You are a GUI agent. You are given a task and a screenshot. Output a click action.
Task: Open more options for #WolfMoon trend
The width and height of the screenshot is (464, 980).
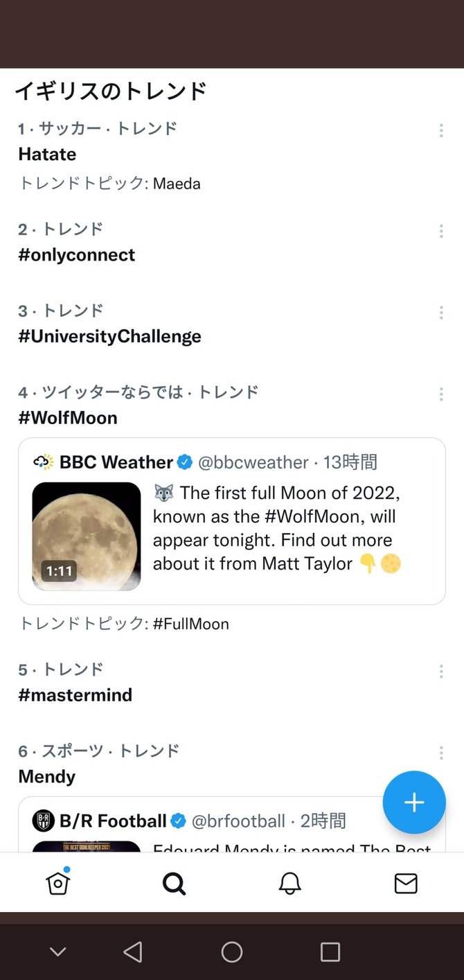(x=441, y=394)
